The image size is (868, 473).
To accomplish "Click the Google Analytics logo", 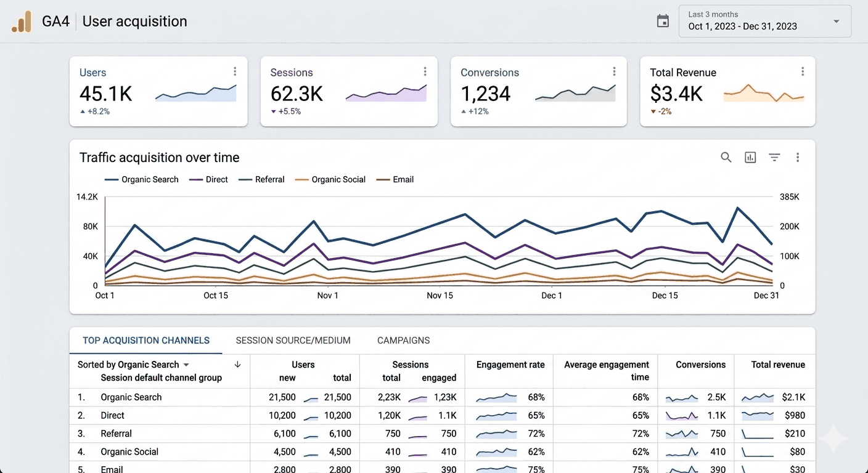I will (22, 22).
